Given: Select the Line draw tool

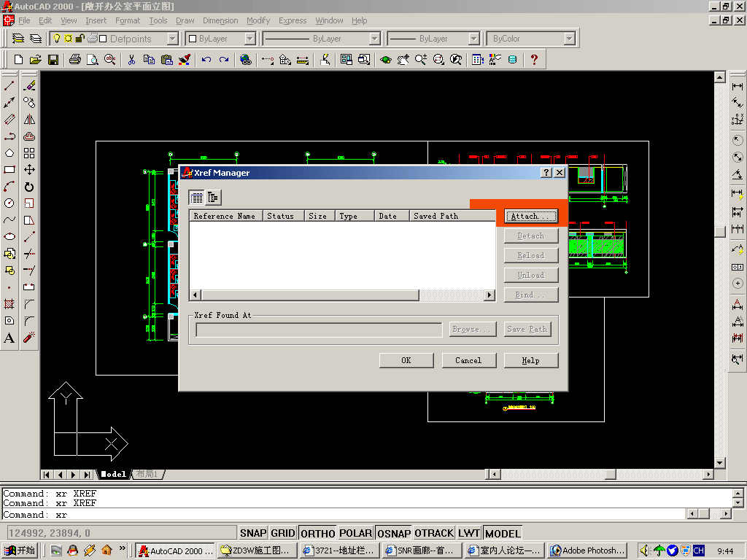Looking at the screenshot, I should (x=9, y=86).
